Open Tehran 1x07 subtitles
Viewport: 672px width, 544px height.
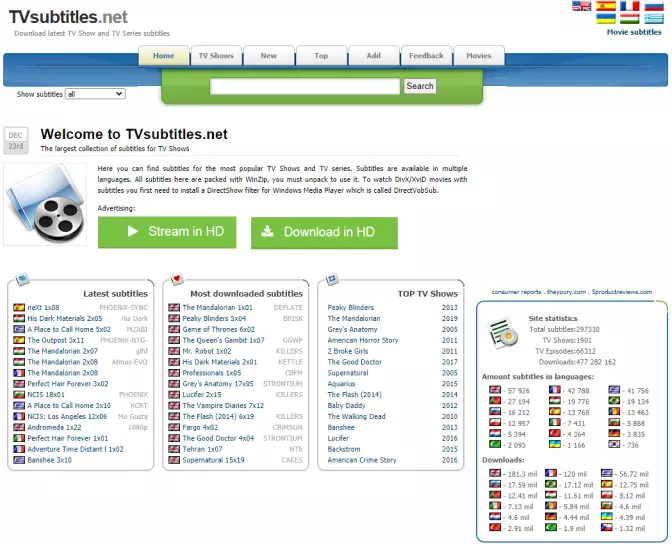202,449
